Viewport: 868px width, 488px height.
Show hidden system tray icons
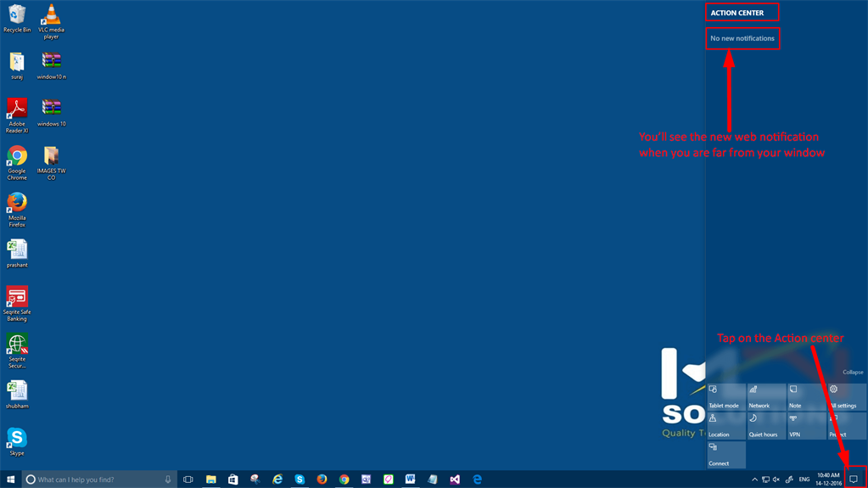[x=754, y=480]
